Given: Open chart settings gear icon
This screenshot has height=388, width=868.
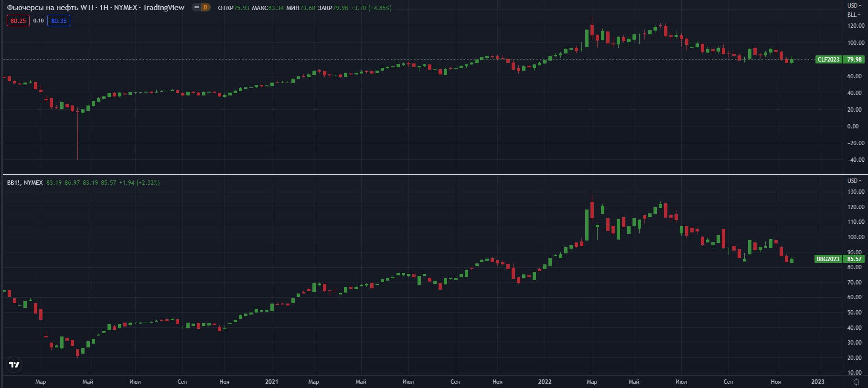Looking at the screenshot, I should point(856,382).
